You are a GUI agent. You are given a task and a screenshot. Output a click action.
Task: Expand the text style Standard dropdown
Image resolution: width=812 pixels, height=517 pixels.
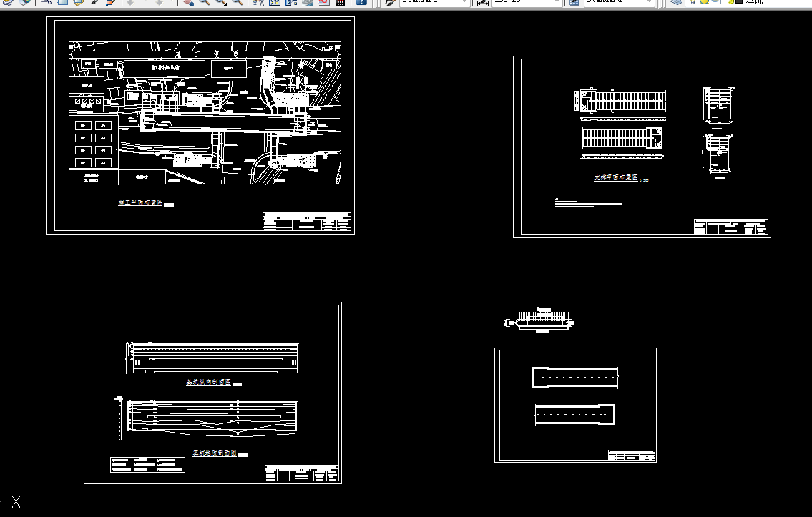coord(464,2)
